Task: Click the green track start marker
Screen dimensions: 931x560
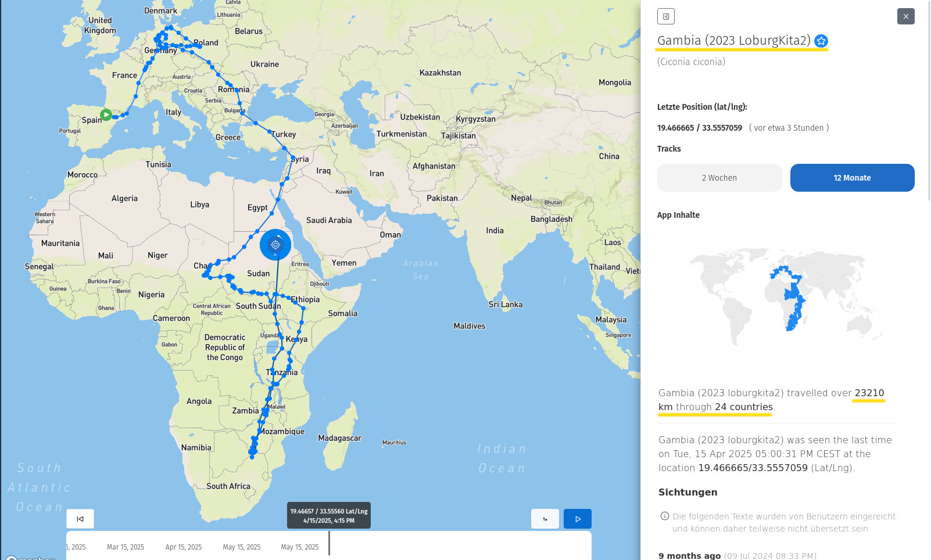Action: click(106, 115)
